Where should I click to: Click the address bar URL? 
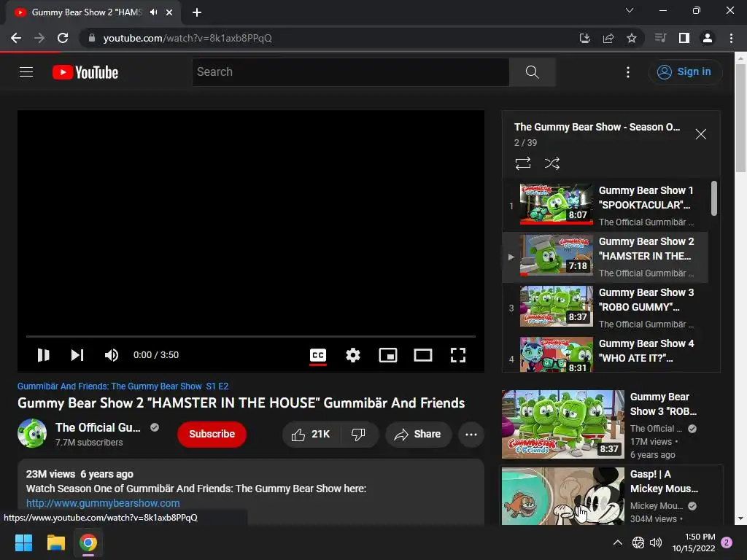pyautogui.click(x=187, y=38)
